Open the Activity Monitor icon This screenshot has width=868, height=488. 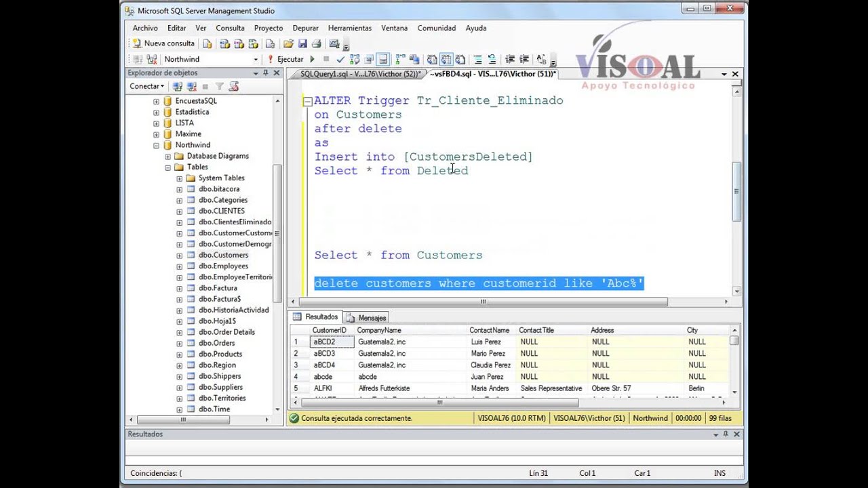334,43
